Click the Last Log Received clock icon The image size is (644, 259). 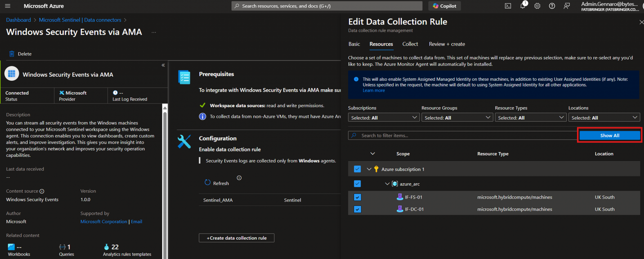(115, 93)
